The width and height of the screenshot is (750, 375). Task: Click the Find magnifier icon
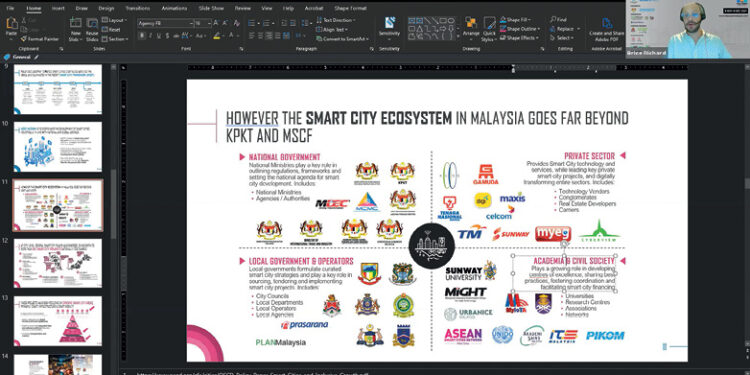pos(553,20)
